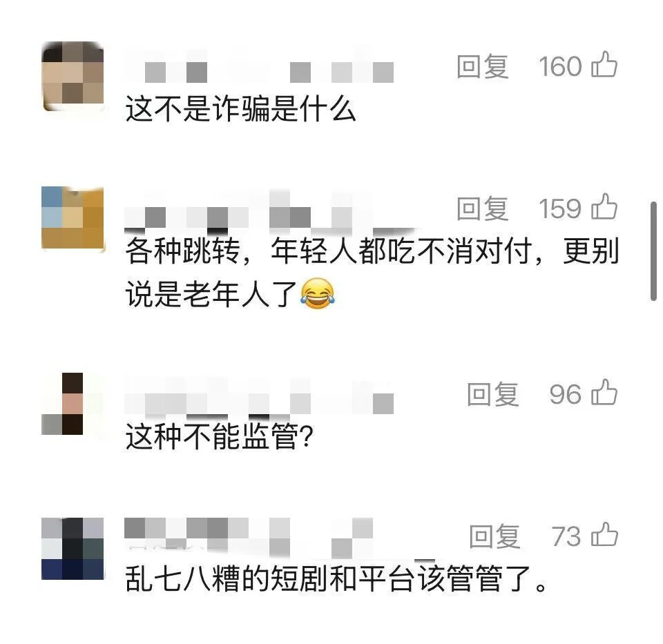Open avatar of third commenter

[73, 404]
